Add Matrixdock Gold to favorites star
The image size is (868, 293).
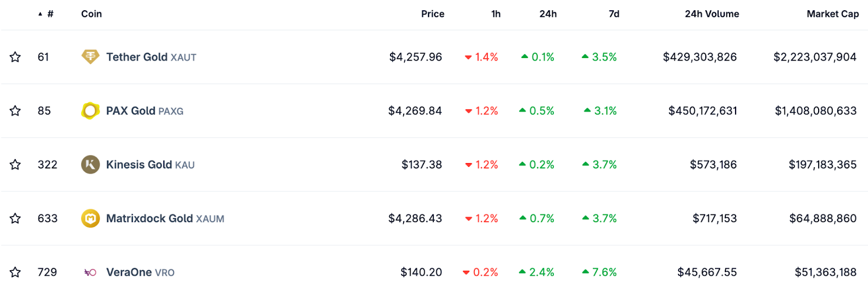pos(15,218)
